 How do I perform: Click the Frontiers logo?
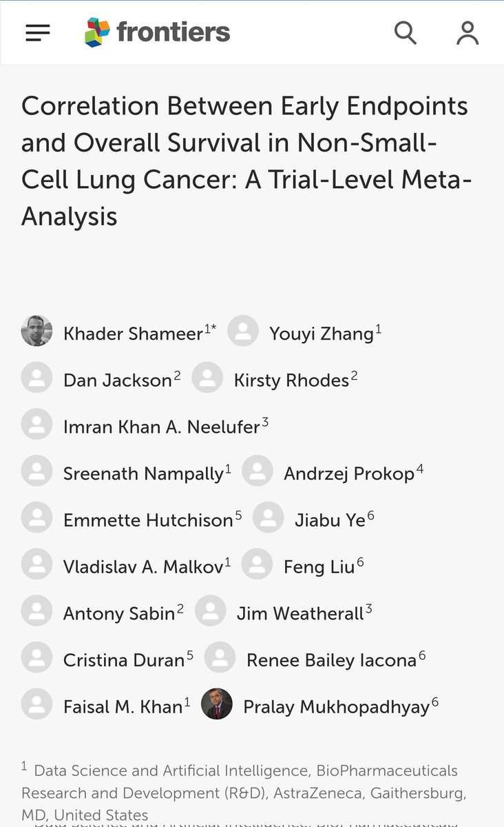point(158,32)
